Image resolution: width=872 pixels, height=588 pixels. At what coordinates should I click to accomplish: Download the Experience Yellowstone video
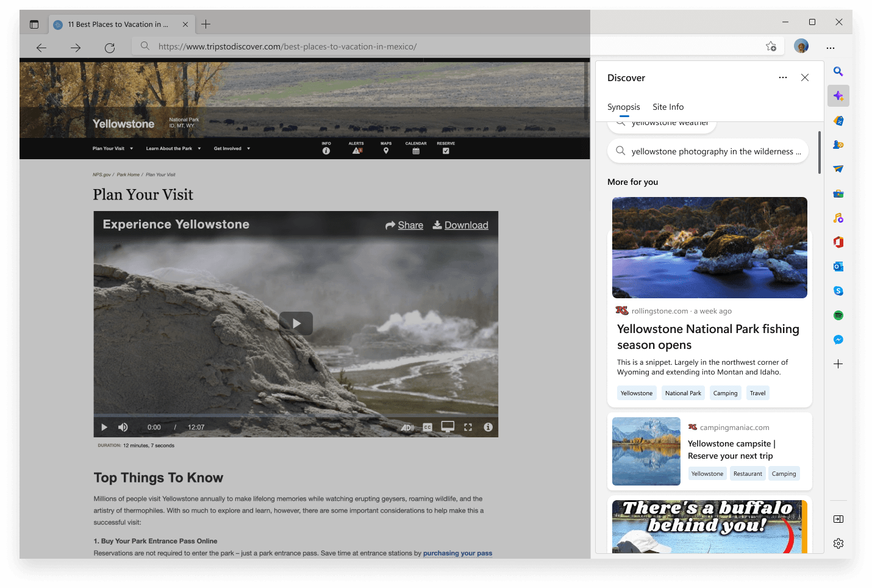[x=460, y=225]
